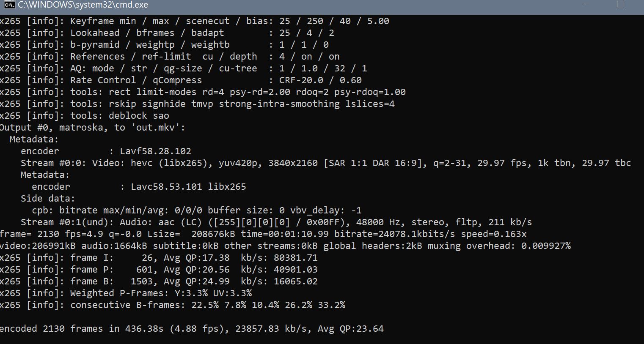Click the C:\WINDOWS\system32\cmd.exe window title text
The image size is (644, 344).
click(83, 5)
